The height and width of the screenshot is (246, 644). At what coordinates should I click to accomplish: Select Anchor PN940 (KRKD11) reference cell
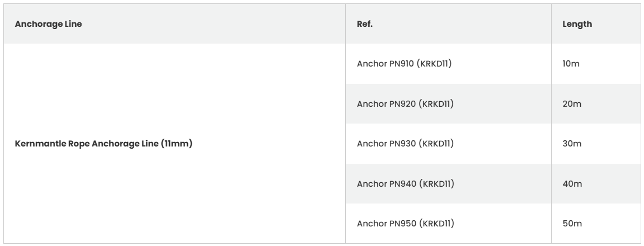[x=448, y=183]
